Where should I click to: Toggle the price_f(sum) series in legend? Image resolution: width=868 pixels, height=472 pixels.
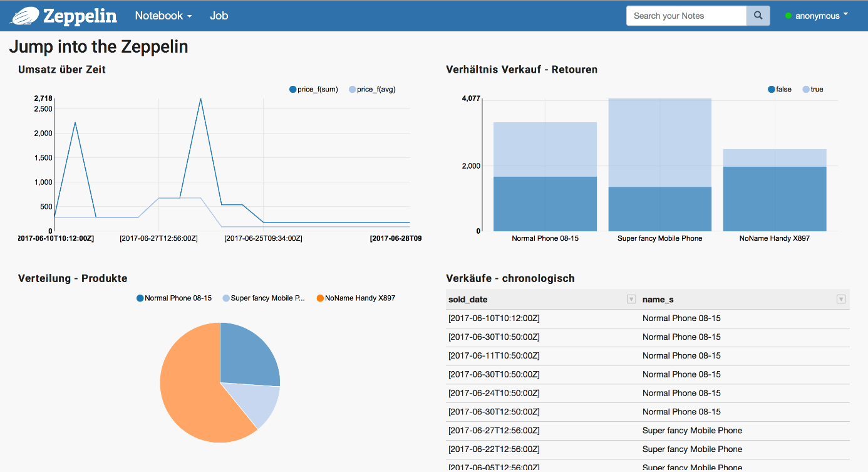click(x=314, y=90)
